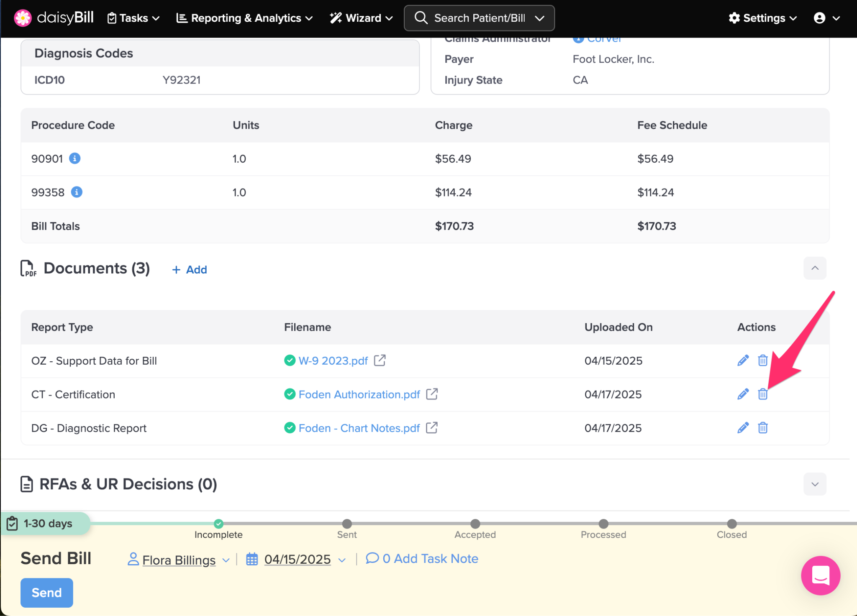Delete the Foden Authorization.pdf document
The width and height of the screenshot is (857, 616).
(x=762, y=394)
